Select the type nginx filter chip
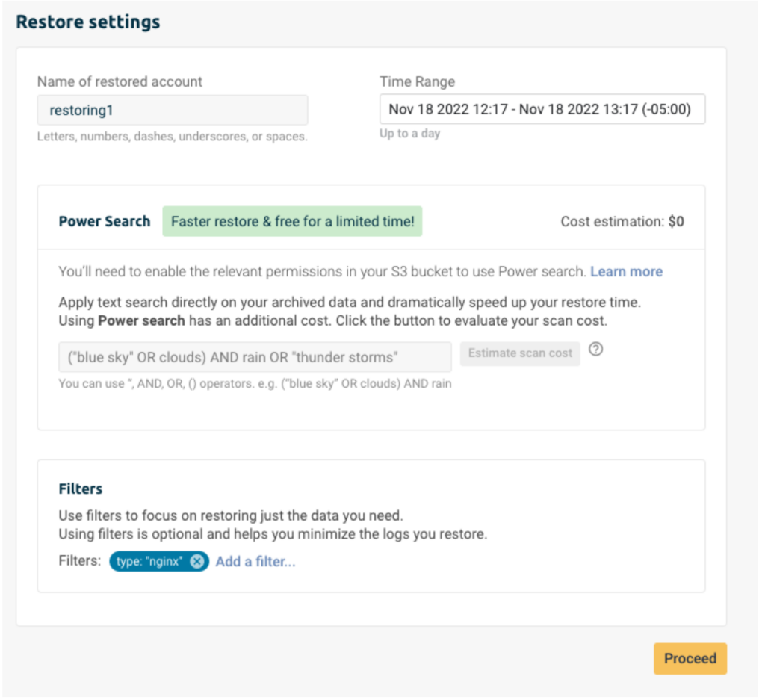 point(149,562)
